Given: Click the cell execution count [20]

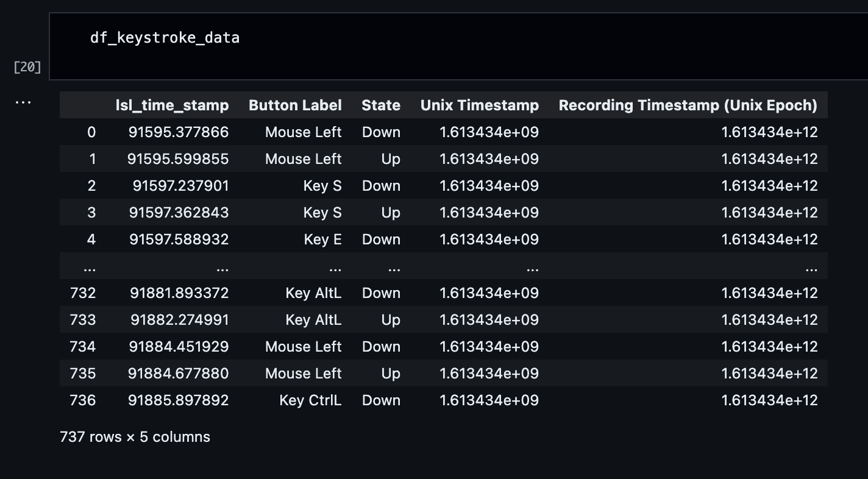Looking at the screenshot, I should coord(27,67).
